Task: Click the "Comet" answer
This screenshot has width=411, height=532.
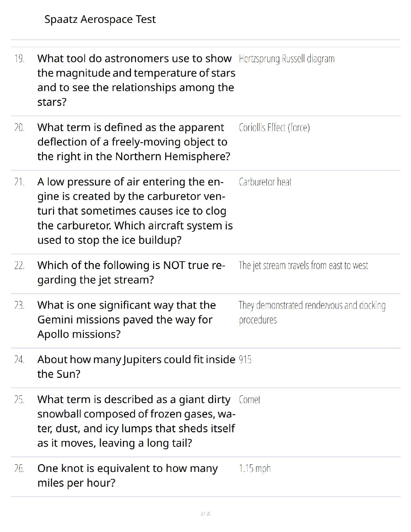Action: tap(249, 400)
